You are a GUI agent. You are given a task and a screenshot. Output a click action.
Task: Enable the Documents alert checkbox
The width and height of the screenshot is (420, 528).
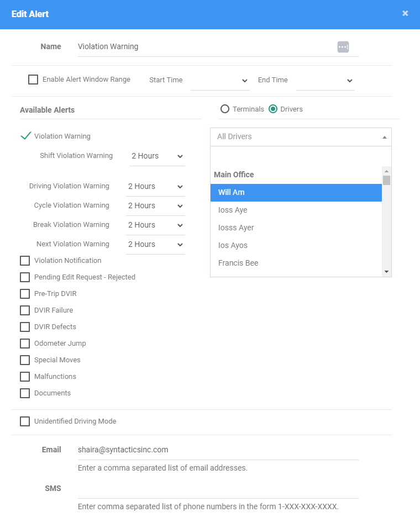[25, 393]
